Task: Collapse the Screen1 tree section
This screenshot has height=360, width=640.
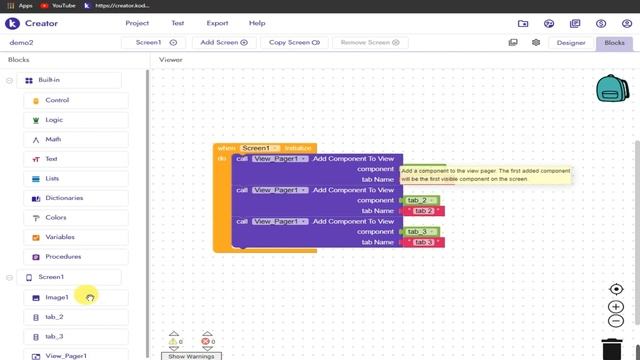Action: [x=9, y=278]
